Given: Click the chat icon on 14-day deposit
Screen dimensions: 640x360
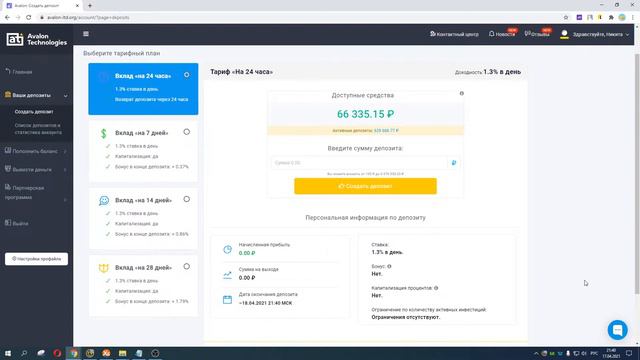Looking at the screenshot, I should 104,200.
